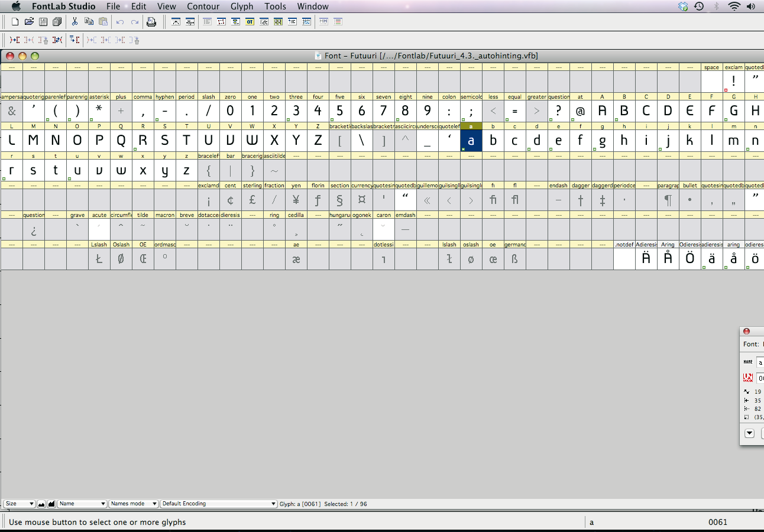The width and height of the screenshot is (764, 532).
Task: Click the first icon in second toolbar row
Action: click(15, 40)
